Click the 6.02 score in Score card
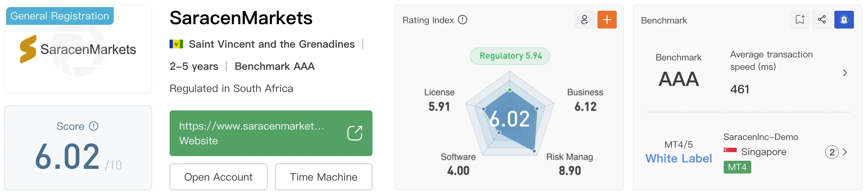The image size is (868, 196). [67, 157]
